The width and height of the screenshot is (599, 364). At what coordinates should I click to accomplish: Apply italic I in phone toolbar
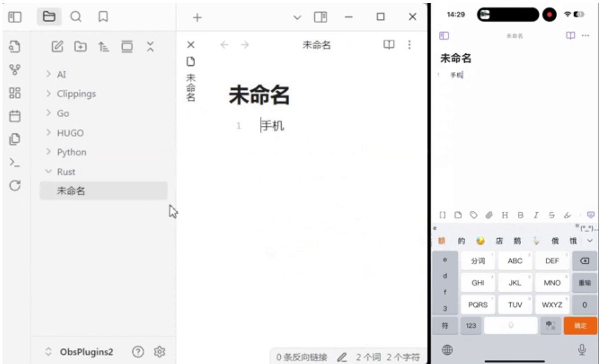(536, 215)
